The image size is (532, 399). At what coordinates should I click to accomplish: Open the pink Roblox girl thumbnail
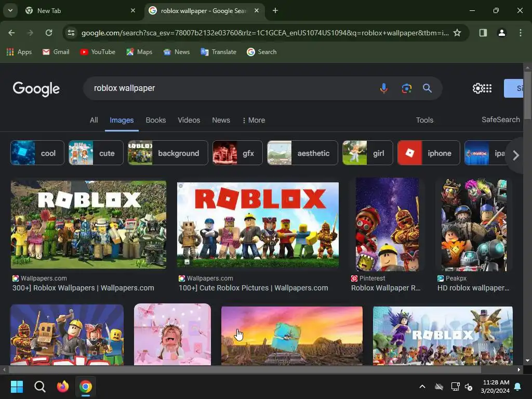(x=172, y=335)
